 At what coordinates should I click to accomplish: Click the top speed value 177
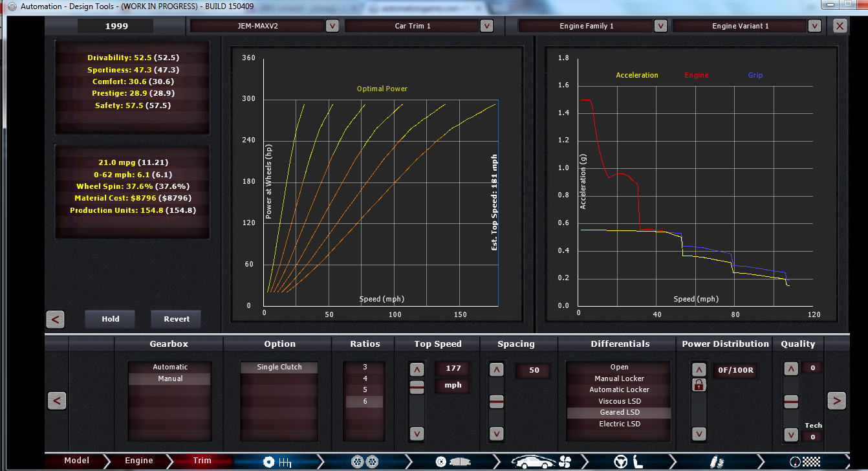pos(453,369)
